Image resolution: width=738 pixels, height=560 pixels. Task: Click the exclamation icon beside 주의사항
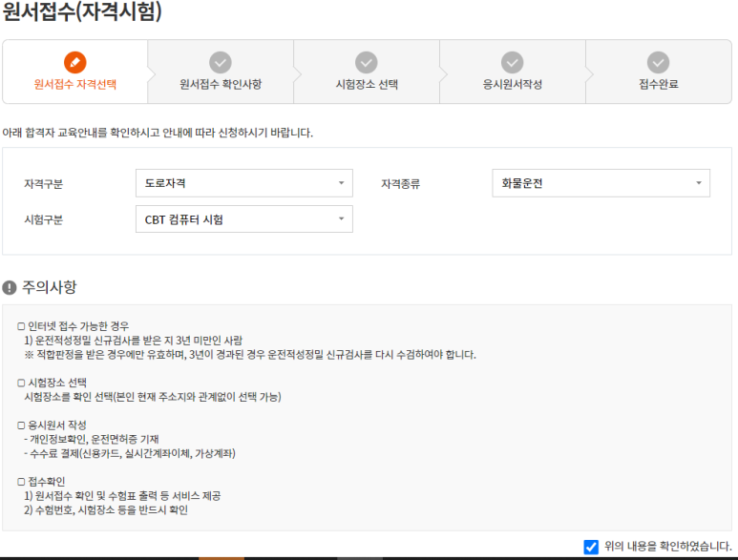click(x=10, y=287)
